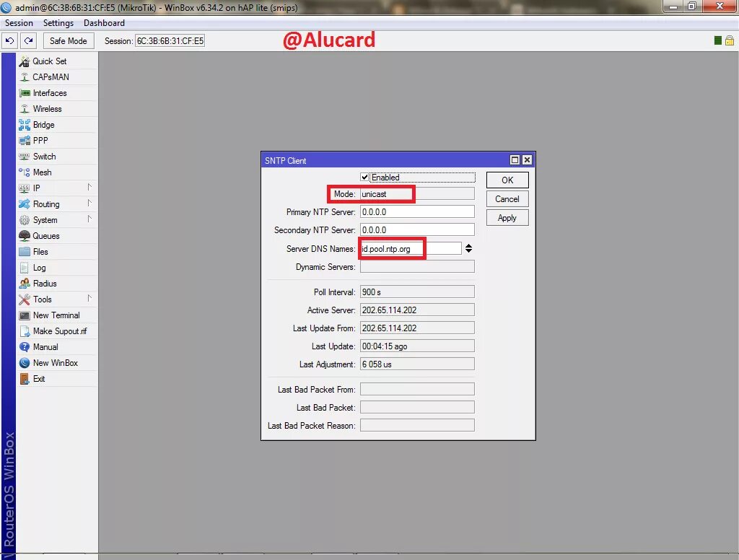Click the Quick Set sidebar icon

point(24,61)
